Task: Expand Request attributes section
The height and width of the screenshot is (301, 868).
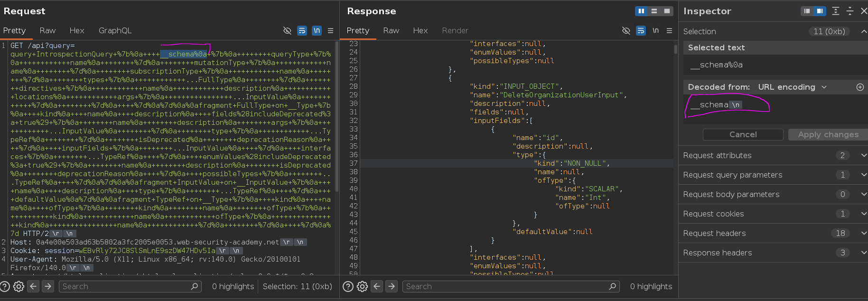Action: 773,155
